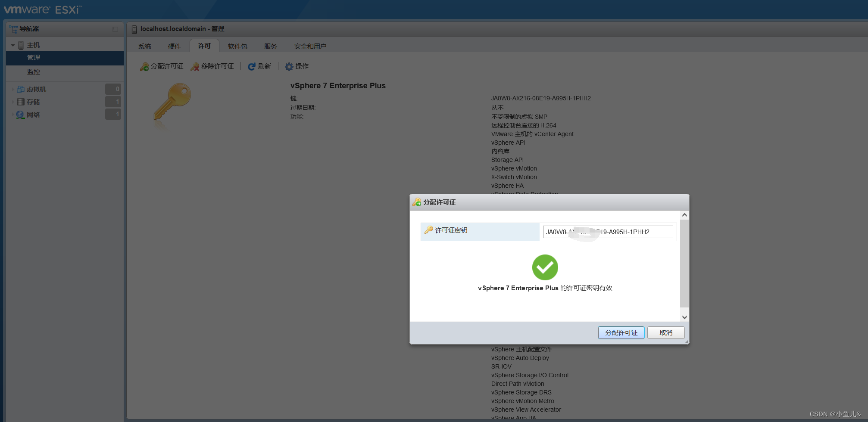Open the 软件包 tab

point(237,46)
